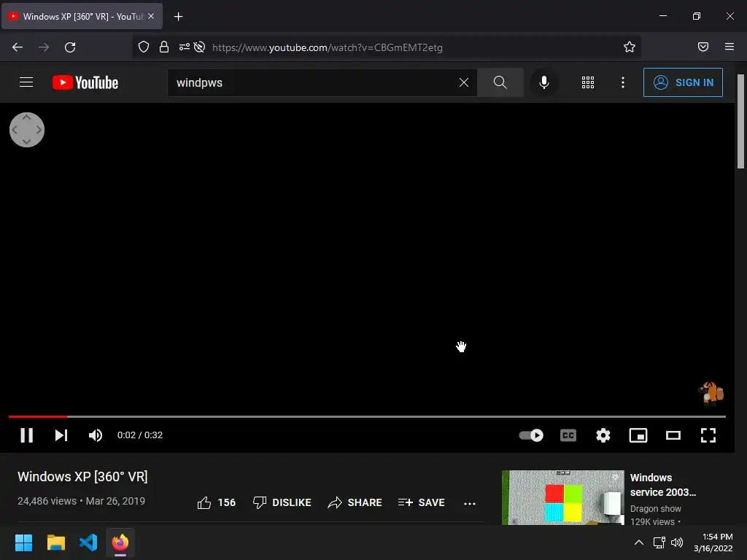View site security padlock info
The width and height of the screenshot is (747, 560).
tap(164, 47)
